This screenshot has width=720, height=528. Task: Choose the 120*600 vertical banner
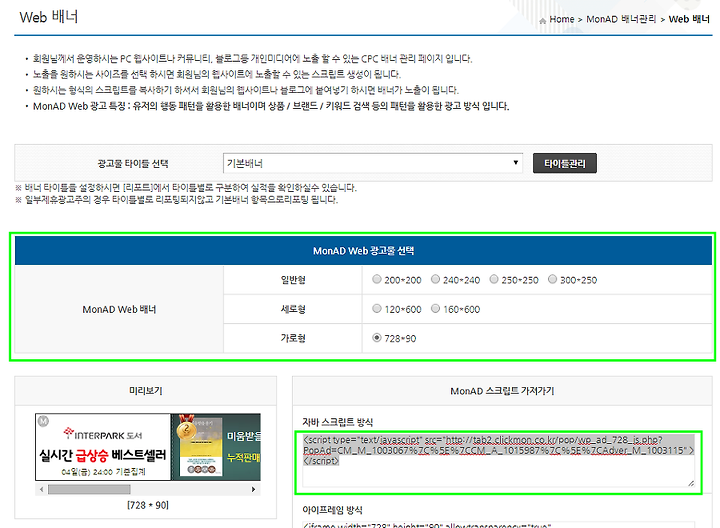[377, 309]
